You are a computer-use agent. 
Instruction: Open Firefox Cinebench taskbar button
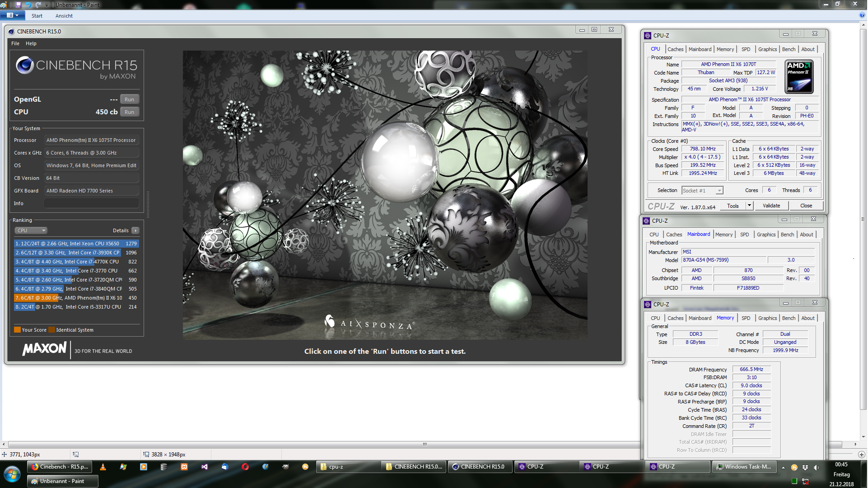tap(60, 467)
